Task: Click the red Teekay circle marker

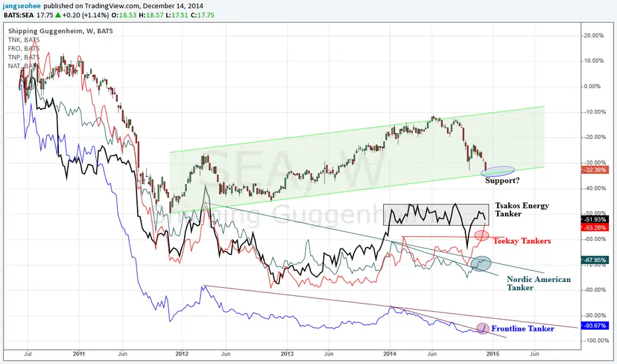Action: [482, 236]
